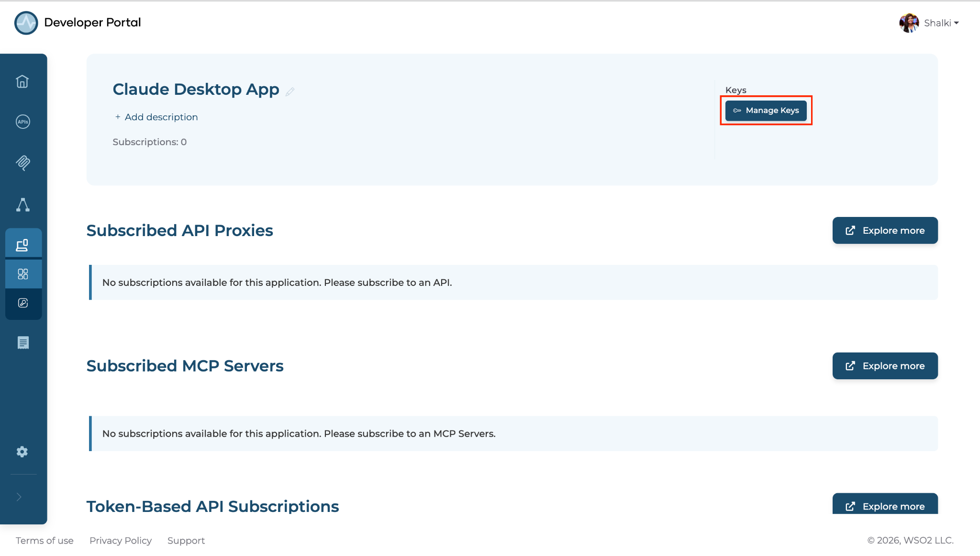Screen dimensions: 980x556
Task: Open the MCP paperclip-style sidebar icon
Action: (x=22, y=163)
